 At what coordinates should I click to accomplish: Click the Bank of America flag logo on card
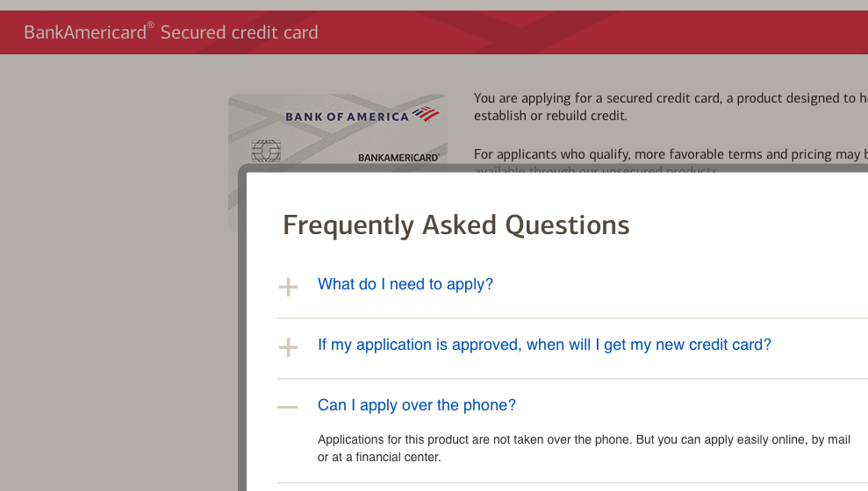point(426,114)
